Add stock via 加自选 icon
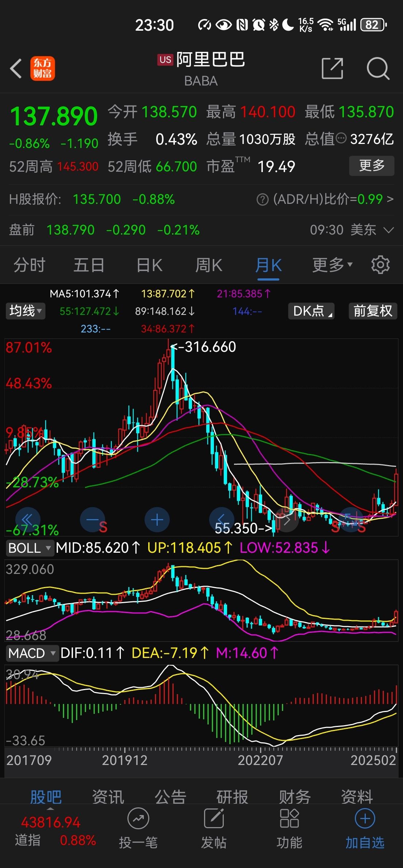This screenshot has height=868, width=403. pos(365,819)
